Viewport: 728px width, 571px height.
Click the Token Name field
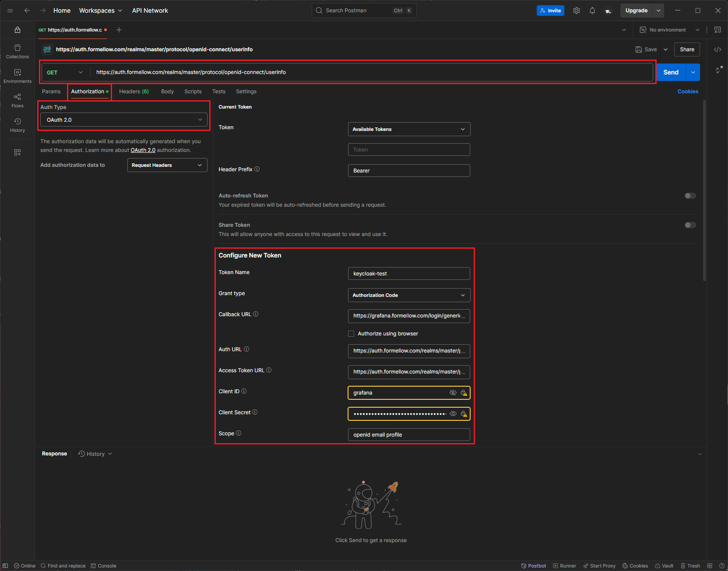[x=409, y=274]
